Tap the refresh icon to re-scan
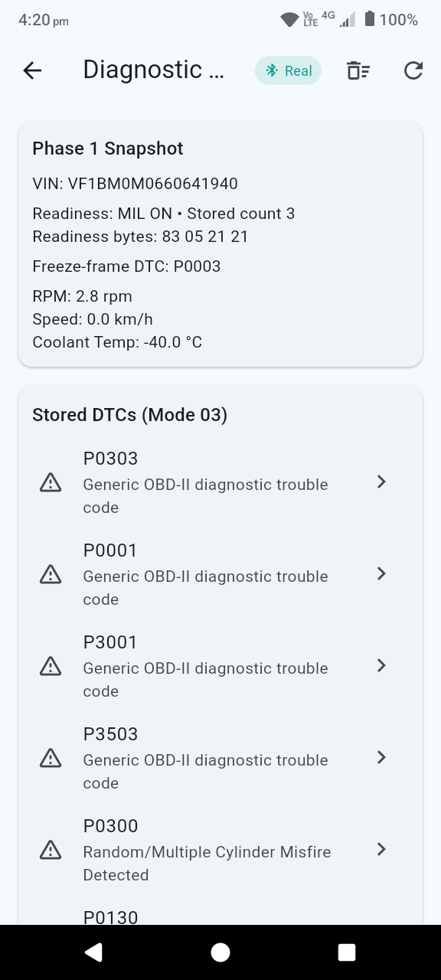 [413, 70]
